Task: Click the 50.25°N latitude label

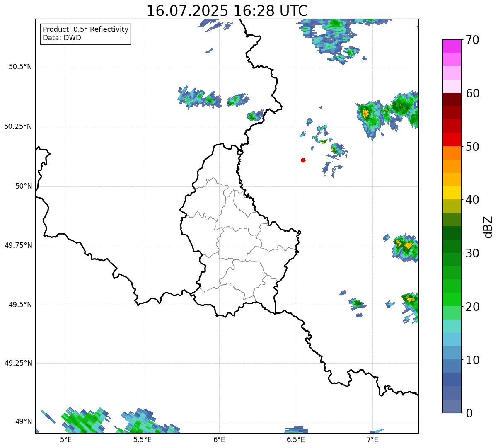Action: click(x=18, y=126)
